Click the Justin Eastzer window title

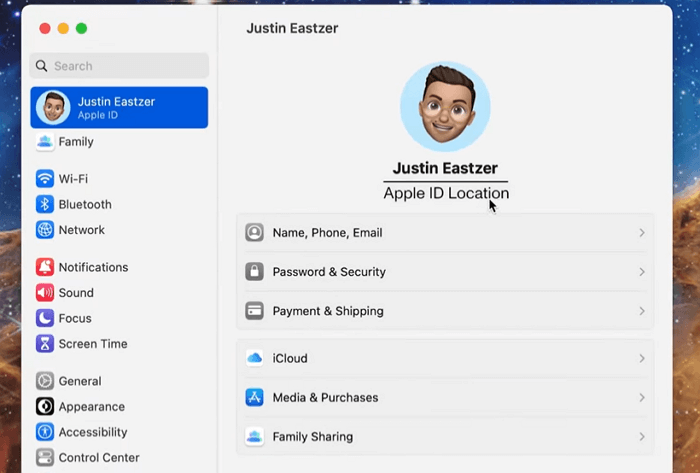(x=292, y=28)
